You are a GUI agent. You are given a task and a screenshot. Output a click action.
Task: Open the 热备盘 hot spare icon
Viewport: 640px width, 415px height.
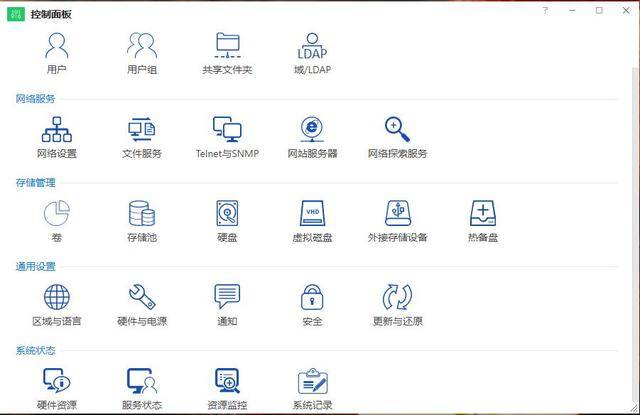point(483,213)
